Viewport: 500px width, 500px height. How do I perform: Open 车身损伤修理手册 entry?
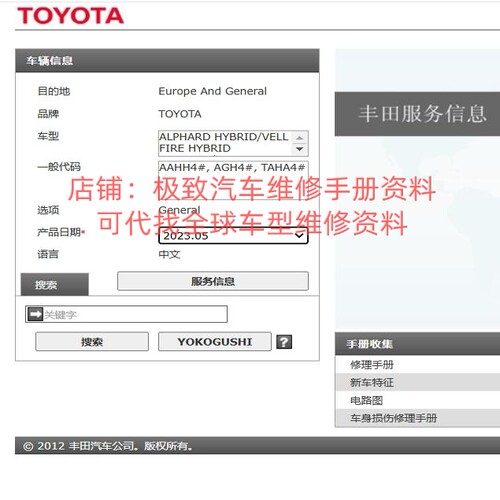point(417,418)
